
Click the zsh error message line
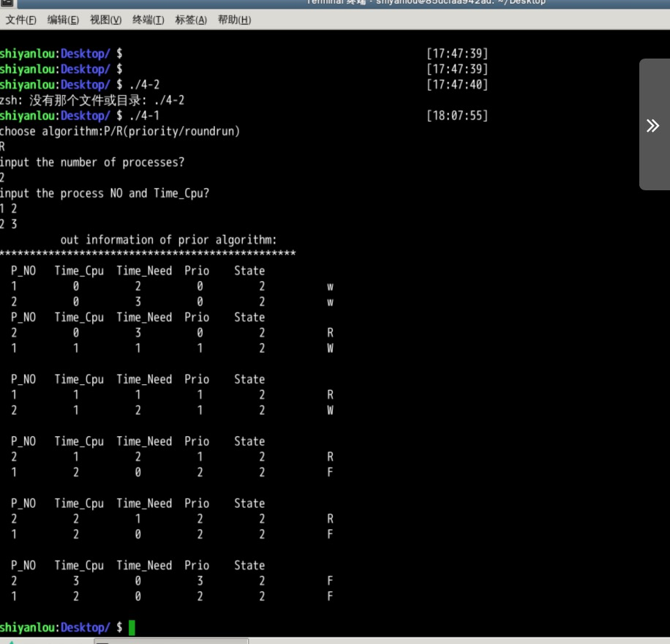(x=91, y=100)
